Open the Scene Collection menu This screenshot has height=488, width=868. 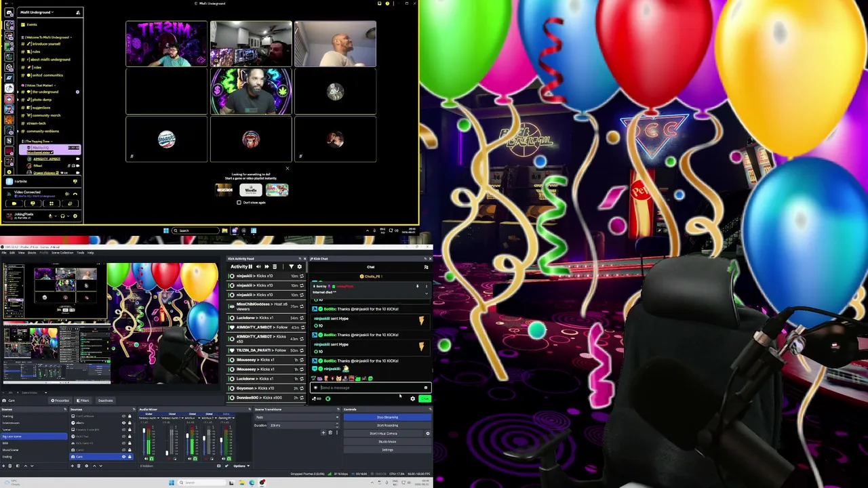click(x=62, y=253)
